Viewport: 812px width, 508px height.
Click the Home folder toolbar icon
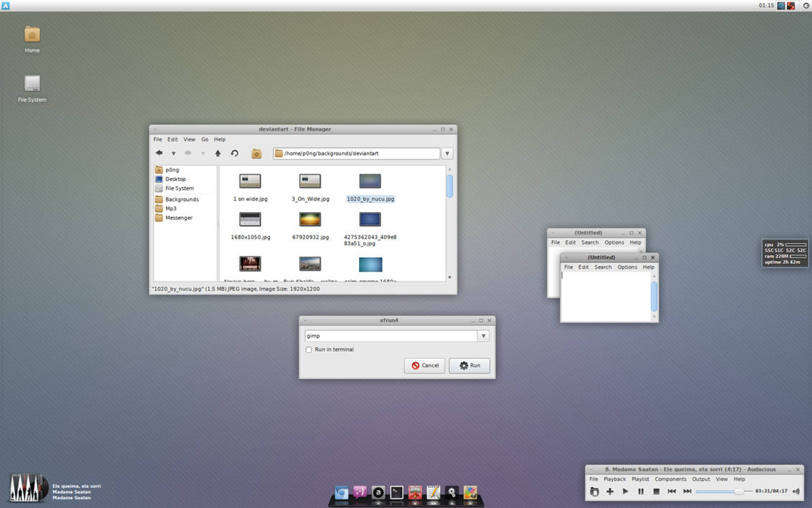(x=256, y=153)
